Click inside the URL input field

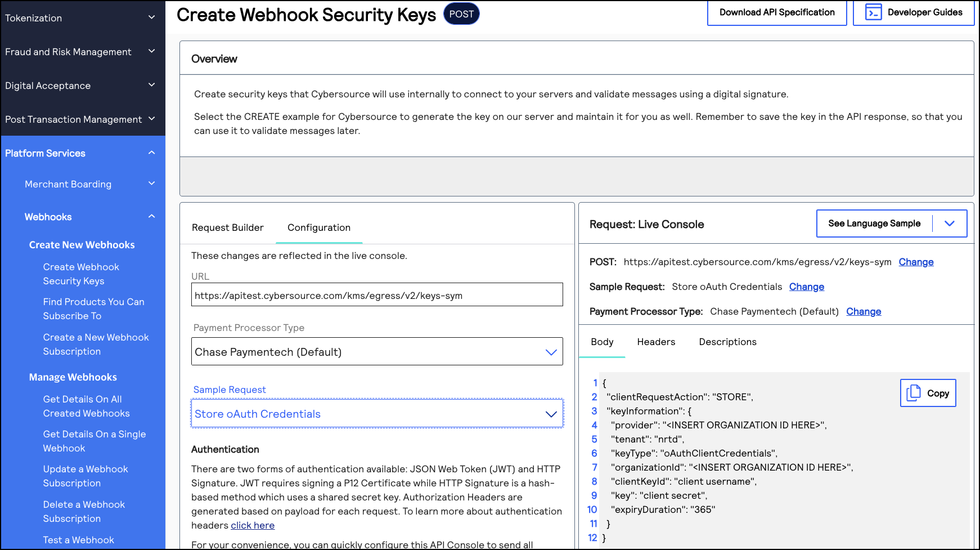pyautogui.click(x=377, y=294)
